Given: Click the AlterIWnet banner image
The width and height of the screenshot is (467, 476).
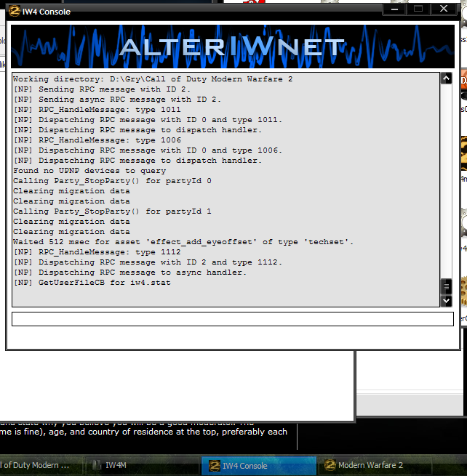Looking at the screenshot, I should tap(233, 47).
